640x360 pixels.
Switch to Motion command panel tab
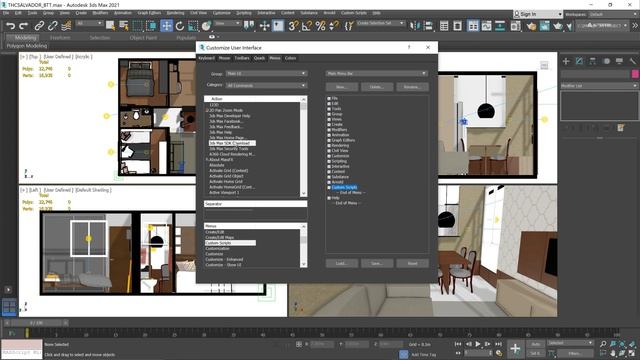tap(606, 61)
